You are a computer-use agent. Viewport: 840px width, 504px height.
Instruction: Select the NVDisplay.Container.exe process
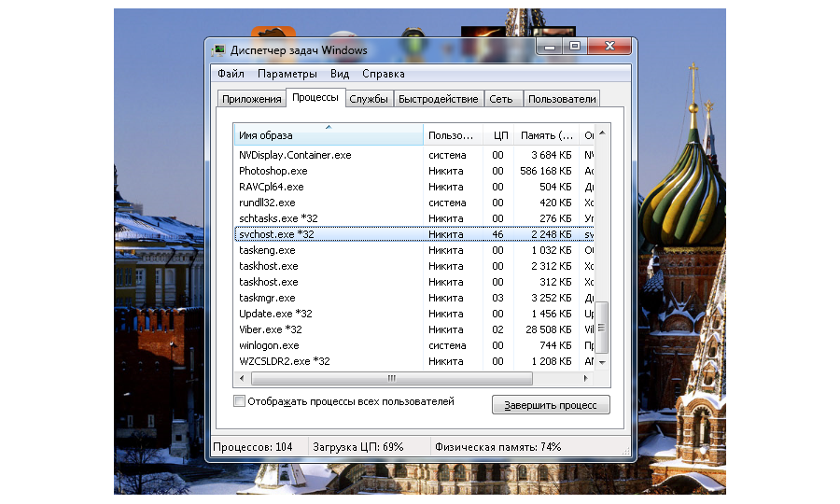(414, 155)
